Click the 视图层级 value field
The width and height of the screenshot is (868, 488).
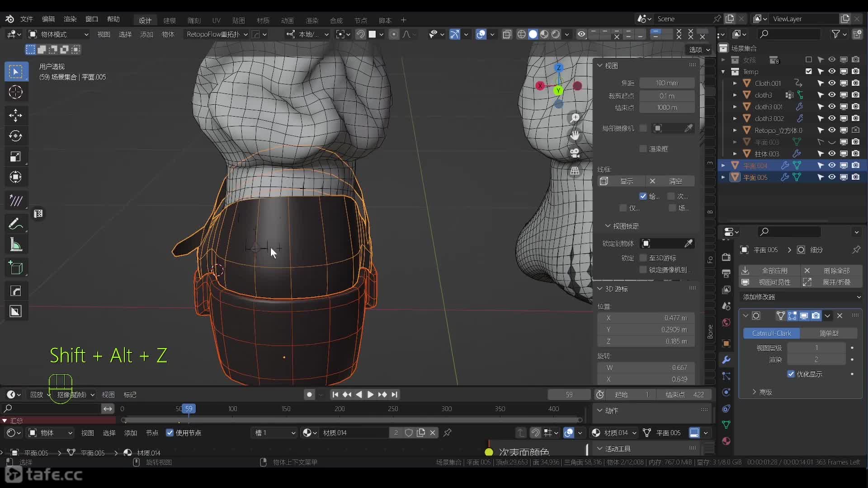point(816,347)
